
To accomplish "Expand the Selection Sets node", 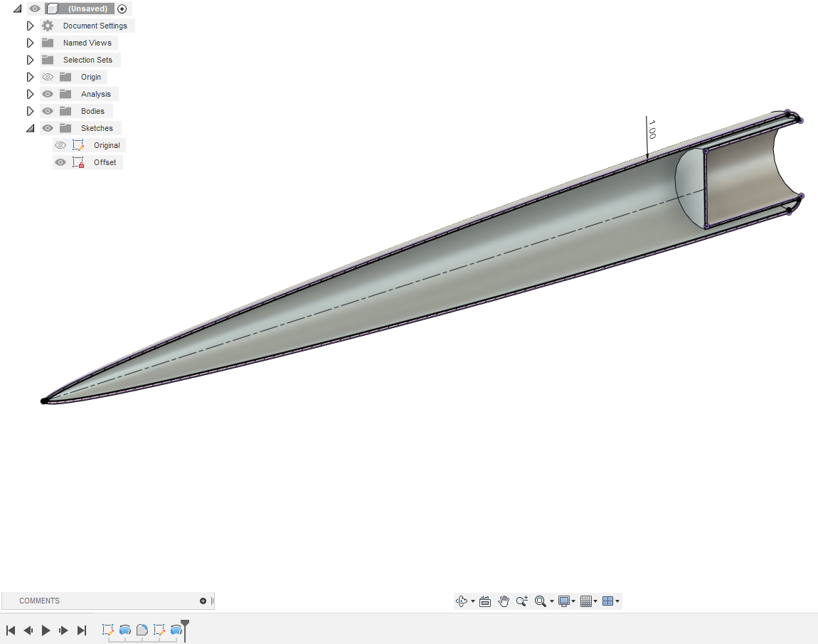I will coord(30,60).
